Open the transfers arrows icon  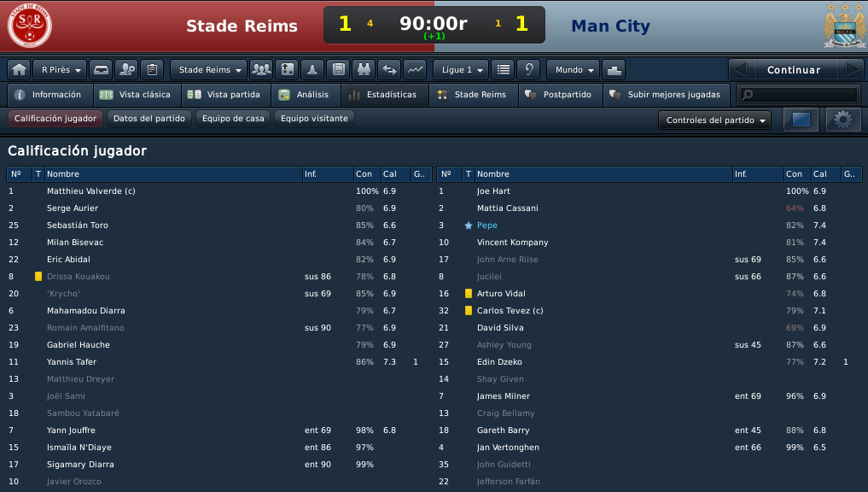point(390,70)
